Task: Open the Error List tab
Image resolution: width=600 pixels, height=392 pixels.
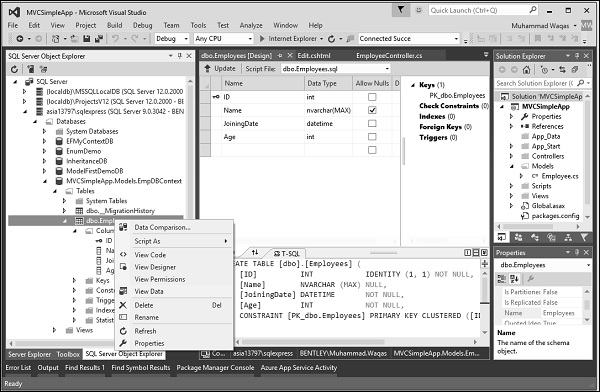Action: pyautogui.click(x=18, y=368)
